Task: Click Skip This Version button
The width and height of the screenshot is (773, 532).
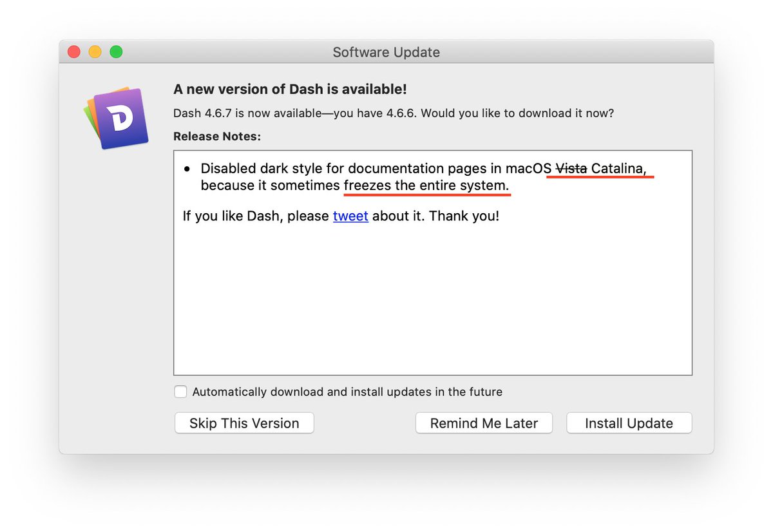Action: tap(244, 423)
